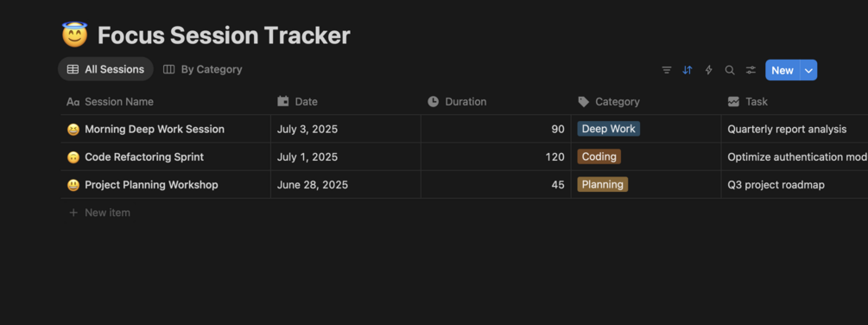Select the July 1, 2025 date cell
The height and width of the screenshot is (325, 868).
(345, 157)
